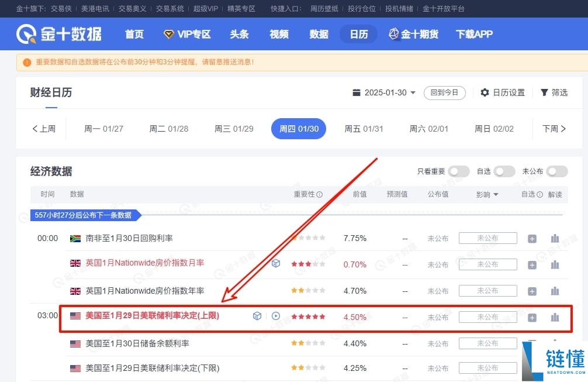The image size is (588, 382).
Task: Click star rating of 美联储利率决定(上限) row
Action: coord(308,316)
